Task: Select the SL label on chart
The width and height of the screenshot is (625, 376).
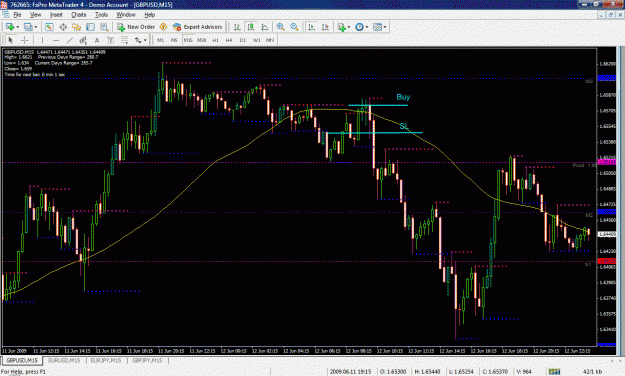Action: click(404, 126)
